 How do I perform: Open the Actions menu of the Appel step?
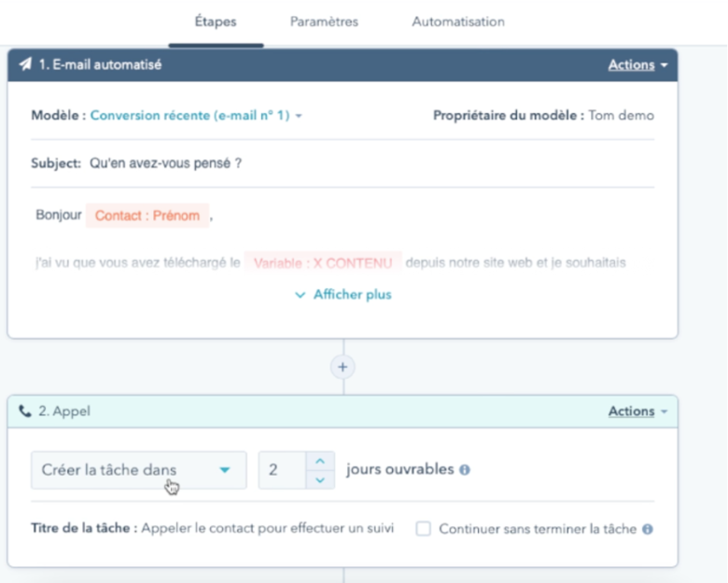tap(637, 411)
